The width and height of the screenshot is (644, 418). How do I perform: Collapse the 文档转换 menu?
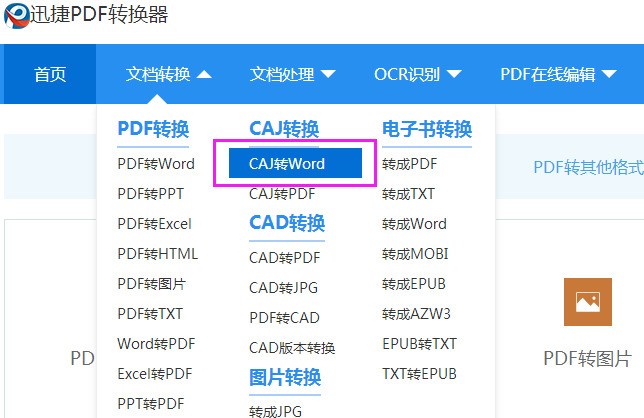coord(168,74)
